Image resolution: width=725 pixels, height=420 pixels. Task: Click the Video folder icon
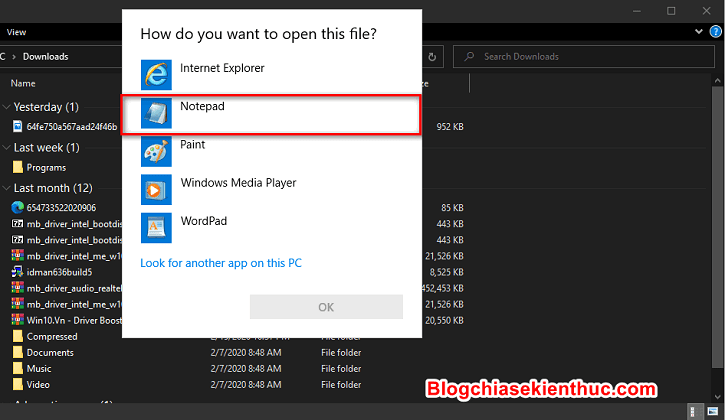(18, 384)
